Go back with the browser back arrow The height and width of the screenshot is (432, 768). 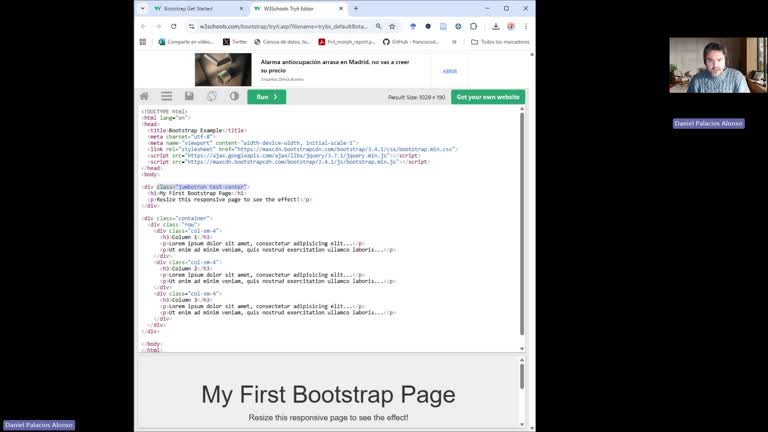click(x=144, y=26)
